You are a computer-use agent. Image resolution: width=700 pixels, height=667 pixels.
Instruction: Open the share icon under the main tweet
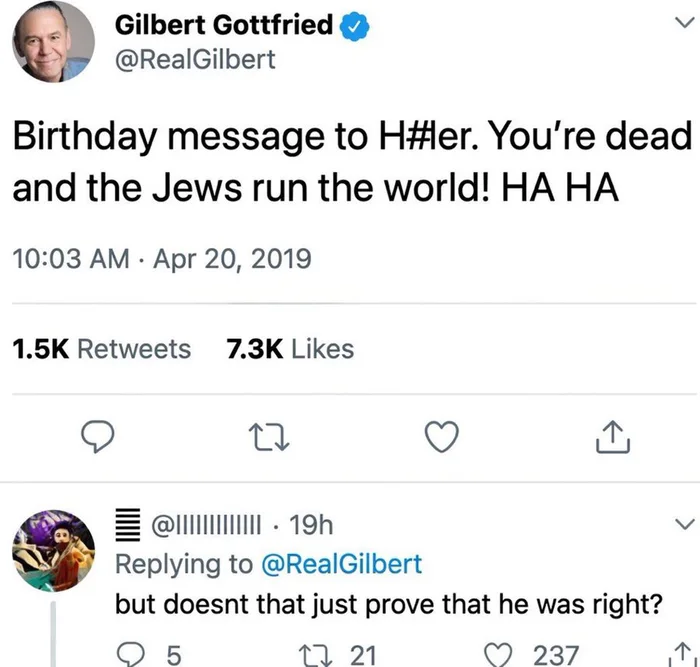612,437
